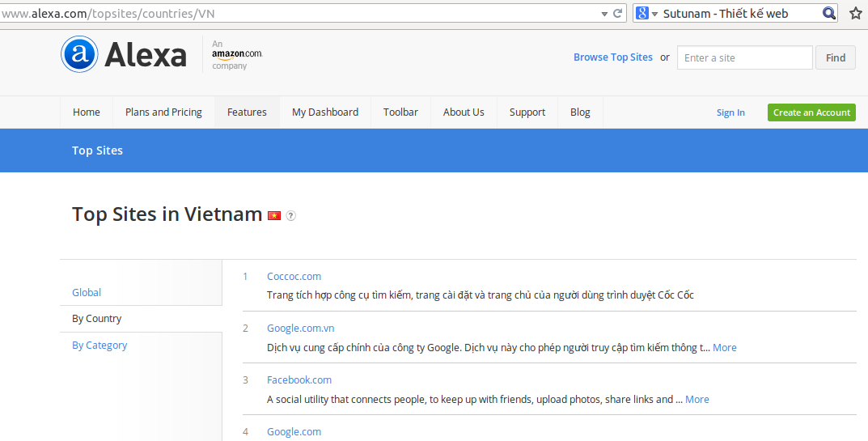
Task: Click Create an Account button
Action: (x=811, y=112)
